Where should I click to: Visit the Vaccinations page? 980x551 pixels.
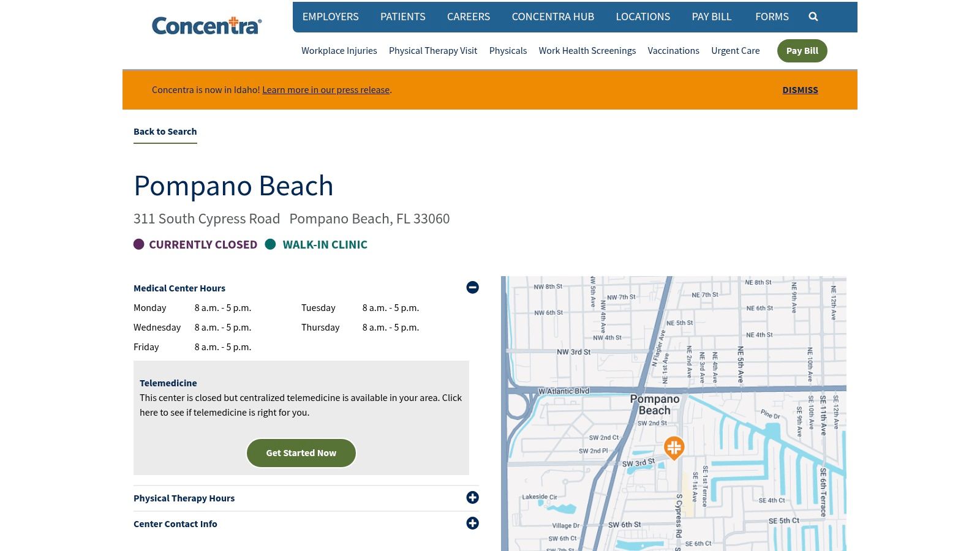click(673, 51)
